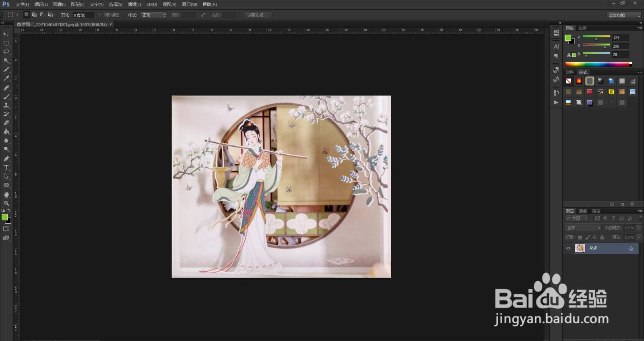Click the layer lock icon on 背景
This screenshot has width=644, height=341.
click(631, 249)
